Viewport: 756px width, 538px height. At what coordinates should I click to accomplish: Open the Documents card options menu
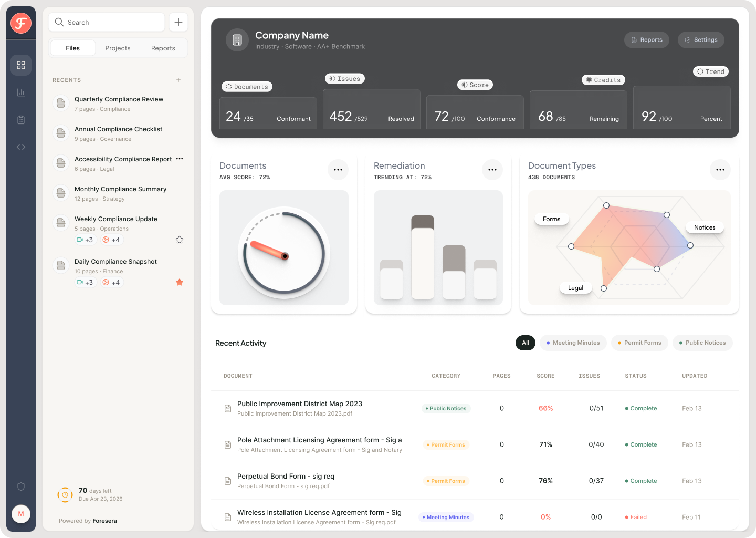(x=338, y=170)
